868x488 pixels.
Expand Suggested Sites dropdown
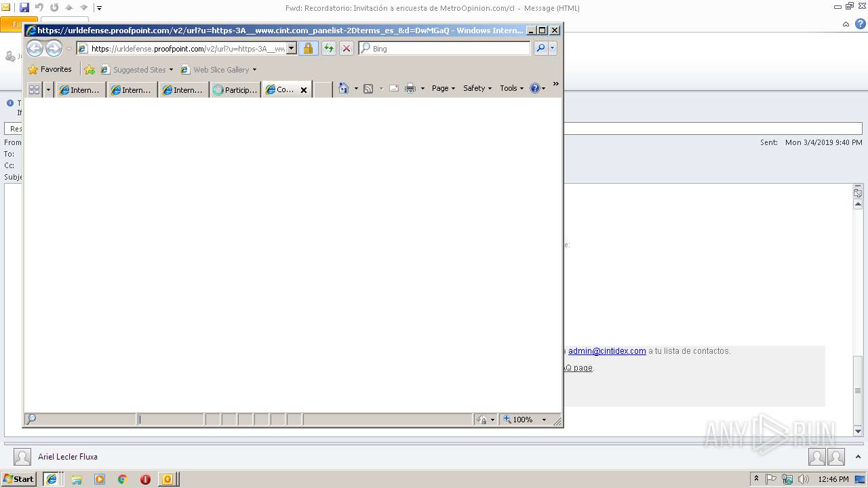[171, 69]
